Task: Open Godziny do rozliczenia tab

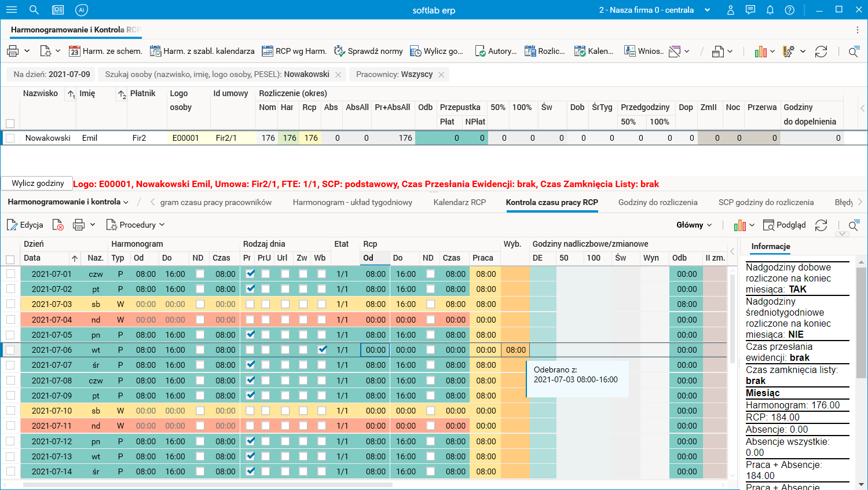Action: [x=657, y=202]
